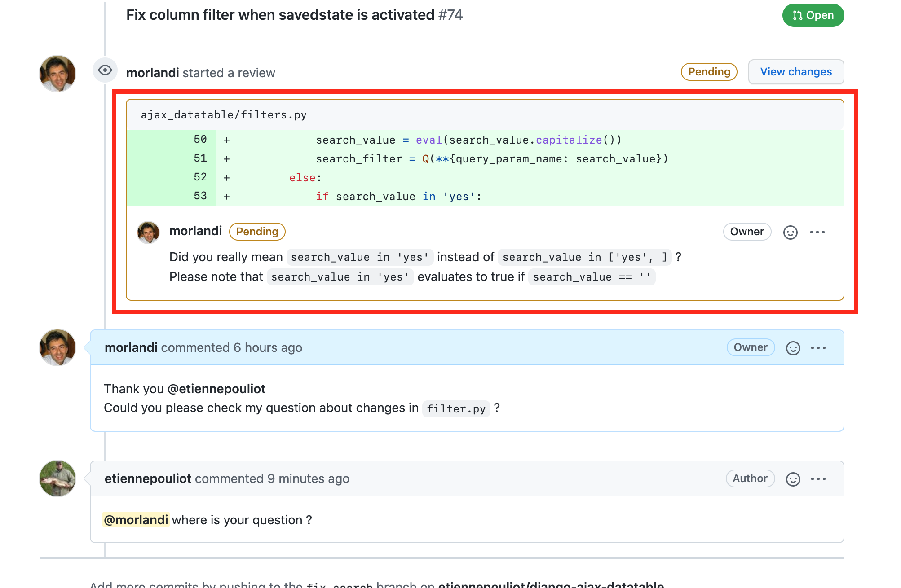This screenshot has width=901, height=588.
Task: Click the green Open status badge
Action: point(813,15)
